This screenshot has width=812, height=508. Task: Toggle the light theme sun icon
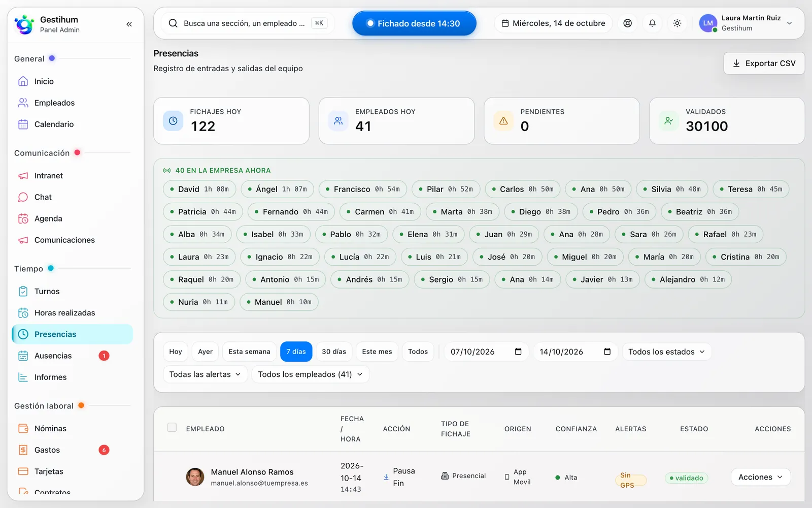pos(677,23)
